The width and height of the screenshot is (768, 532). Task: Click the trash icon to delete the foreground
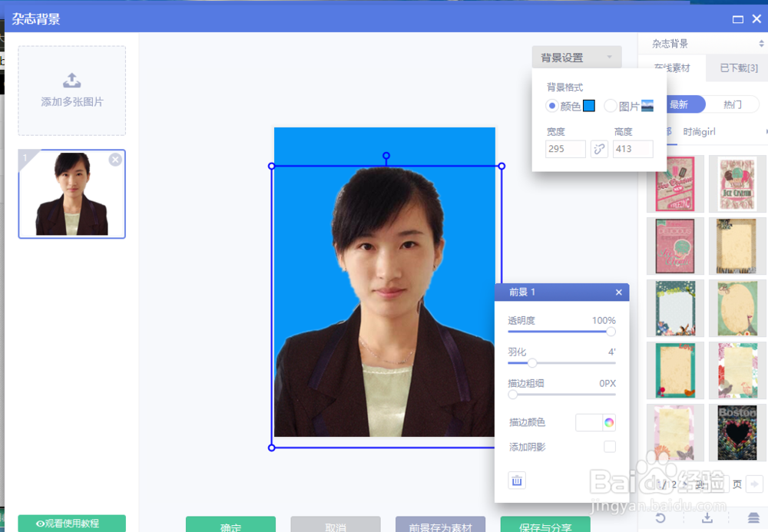517,481
